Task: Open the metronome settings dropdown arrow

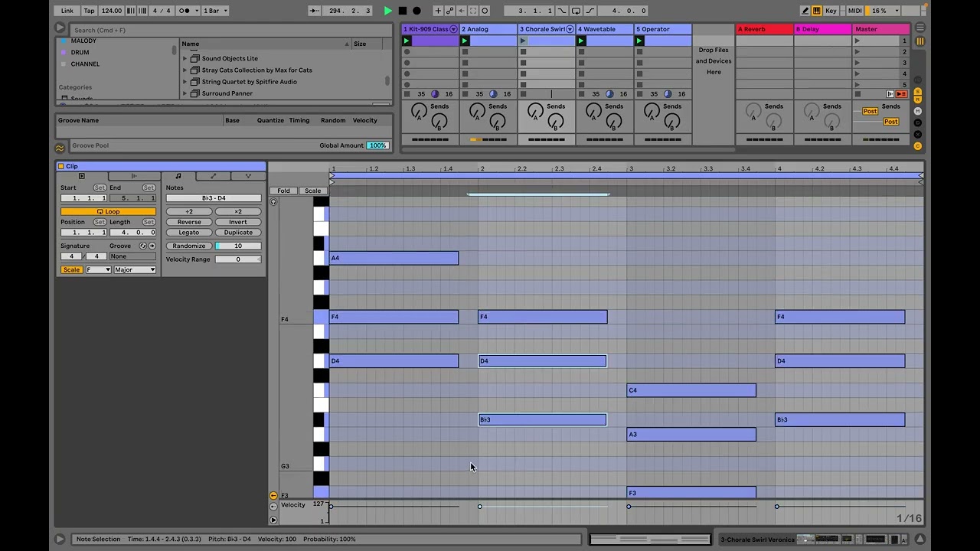Action: click(x=197, y=11)
